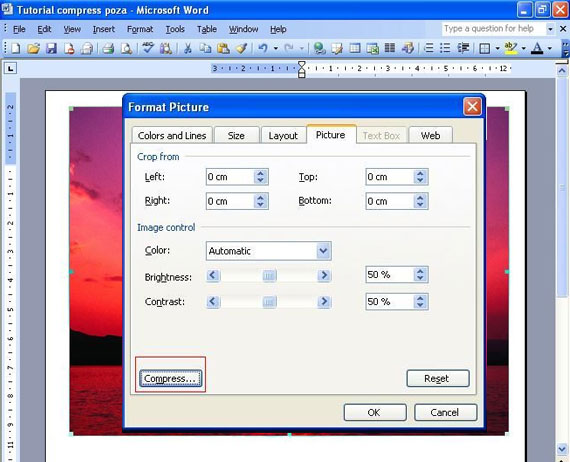Click the Open folder icon
The width and height of the screenshot is (570, 462).
33,48
